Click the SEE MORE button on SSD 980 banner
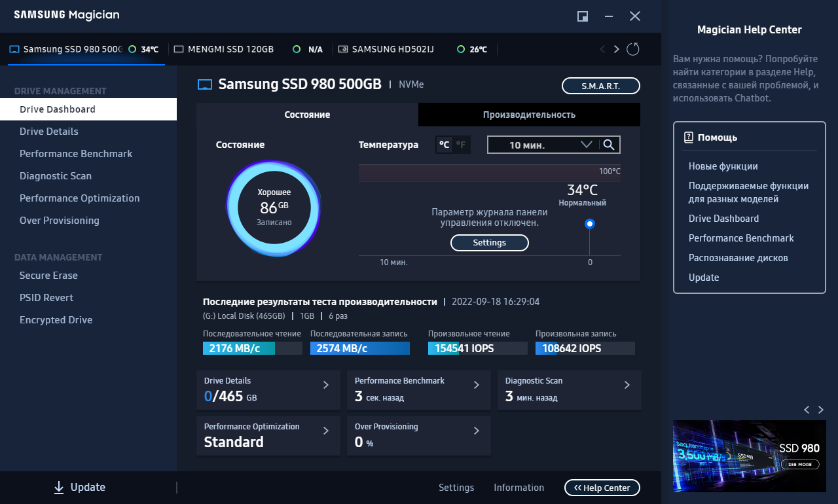The width and height of the screenshot is (838, 504). [x=800, y=464]
